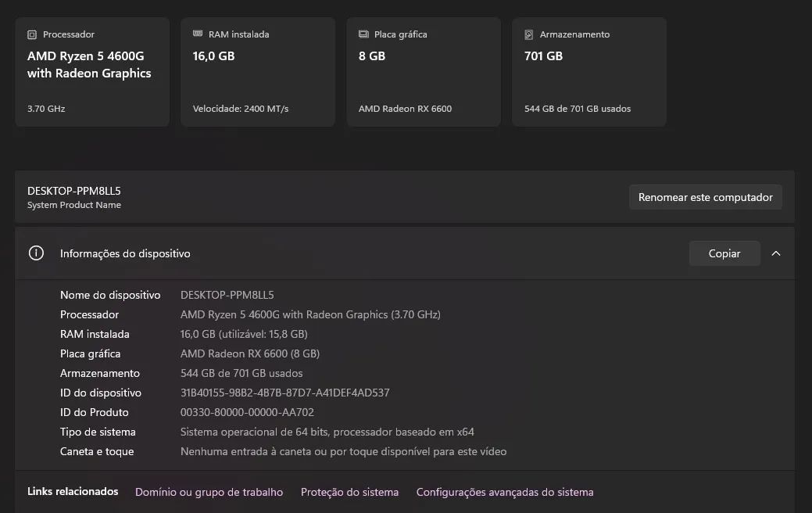Open Proteção do sistema link

[x=349, y=492]
